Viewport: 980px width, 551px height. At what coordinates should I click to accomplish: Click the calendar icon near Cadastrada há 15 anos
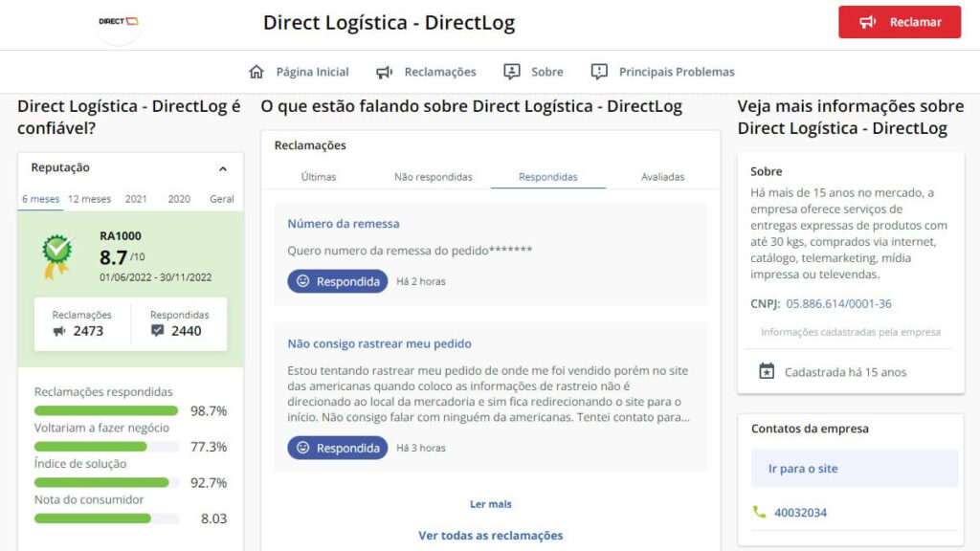tap(766, 371)
